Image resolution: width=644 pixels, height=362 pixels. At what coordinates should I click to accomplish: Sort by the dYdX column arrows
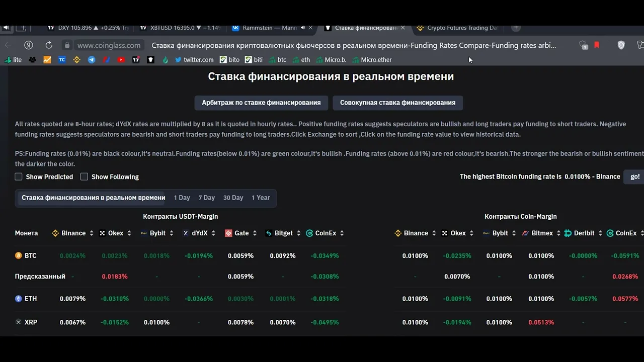click(x=213, y=233)
